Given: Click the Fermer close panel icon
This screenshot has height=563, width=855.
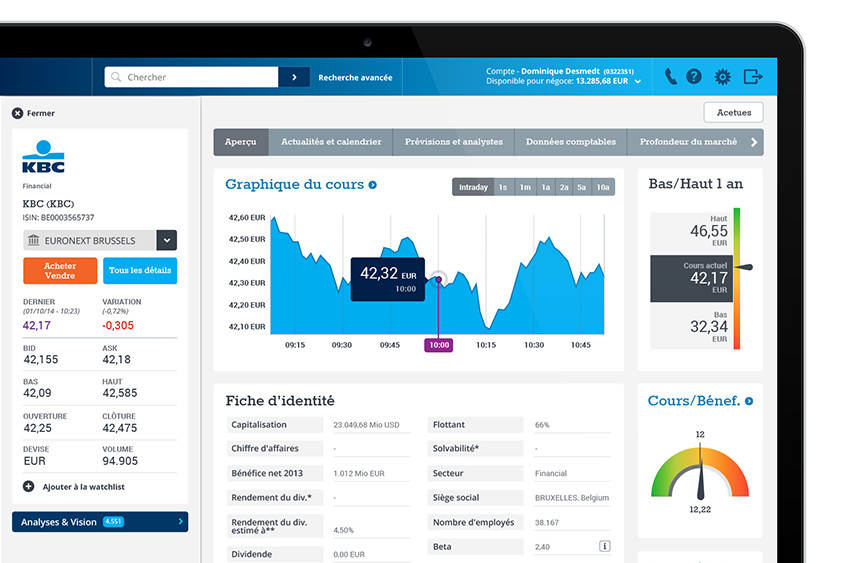Looking at the screenshot, I should click(17, 114).
